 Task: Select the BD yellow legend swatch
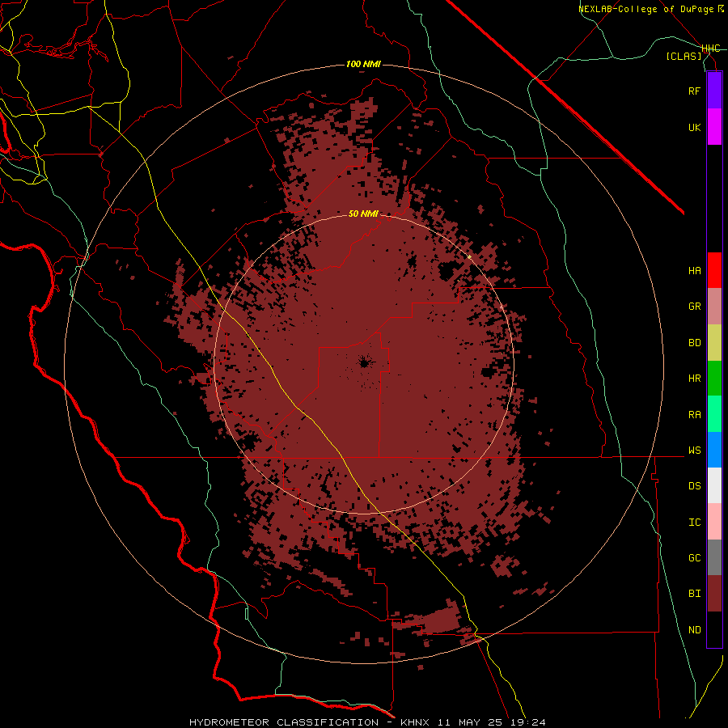tap(714, 343)
